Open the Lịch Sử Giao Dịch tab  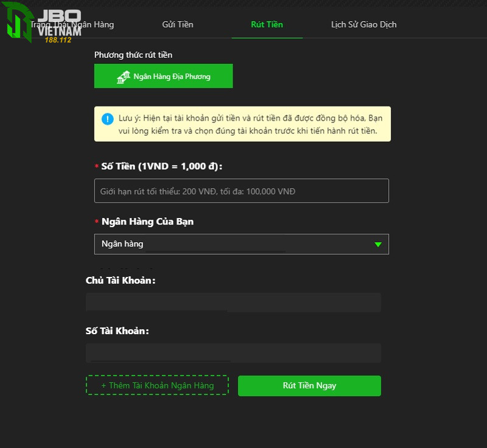[363, 24]
